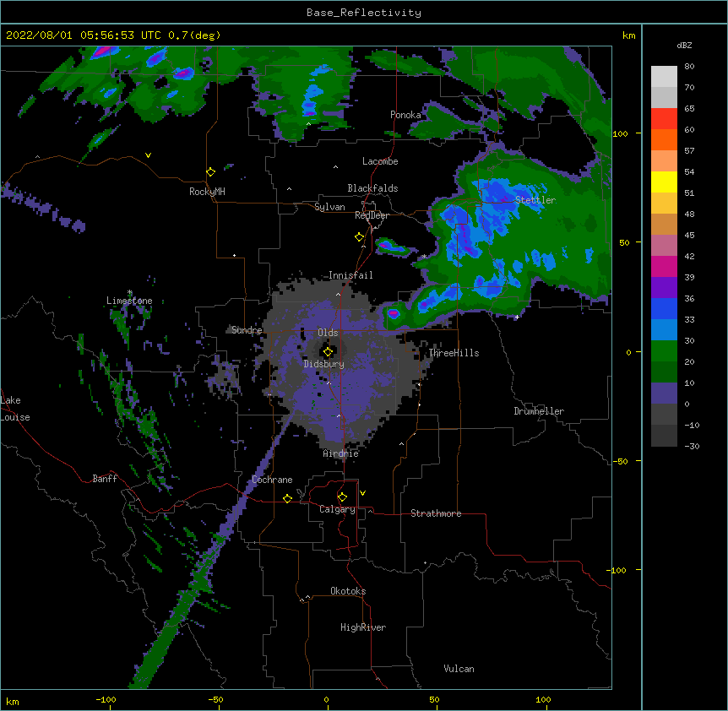This screenshot has height=711, width=728.
Task: Select the dark gray -10 to -30 legend swatch
Action: 664,436
